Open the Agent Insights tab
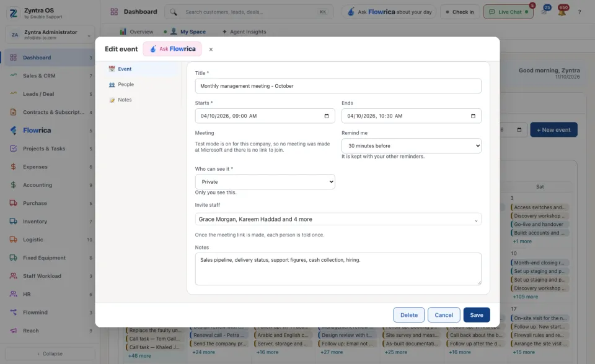The width and height of the screenshot is (595, 364). [244, 32]
